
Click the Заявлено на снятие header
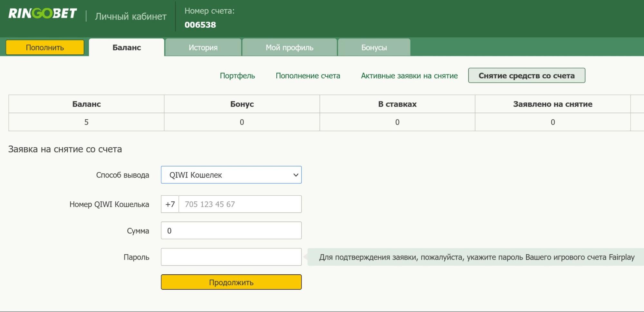tap(553, 104)
